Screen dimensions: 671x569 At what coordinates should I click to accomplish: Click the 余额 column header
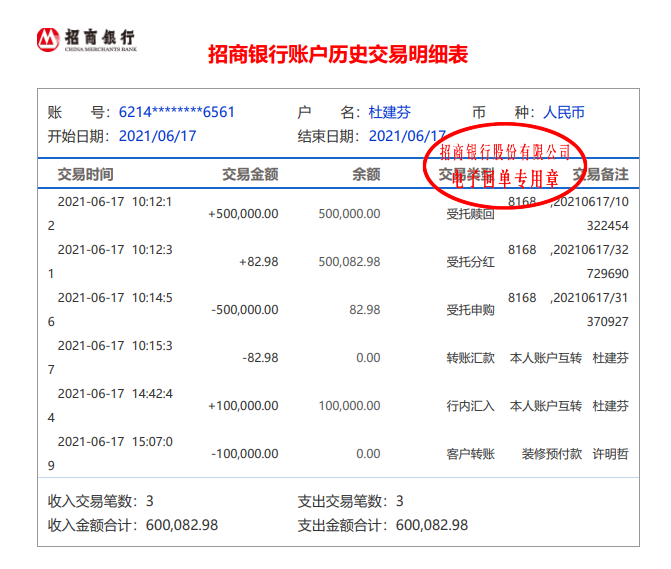coord(366,175)
